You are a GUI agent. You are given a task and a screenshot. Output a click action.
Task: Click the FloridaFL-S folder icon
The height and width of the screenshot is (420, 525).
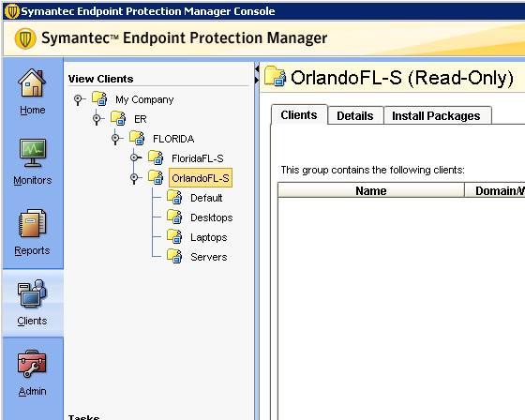click(156, 157)
